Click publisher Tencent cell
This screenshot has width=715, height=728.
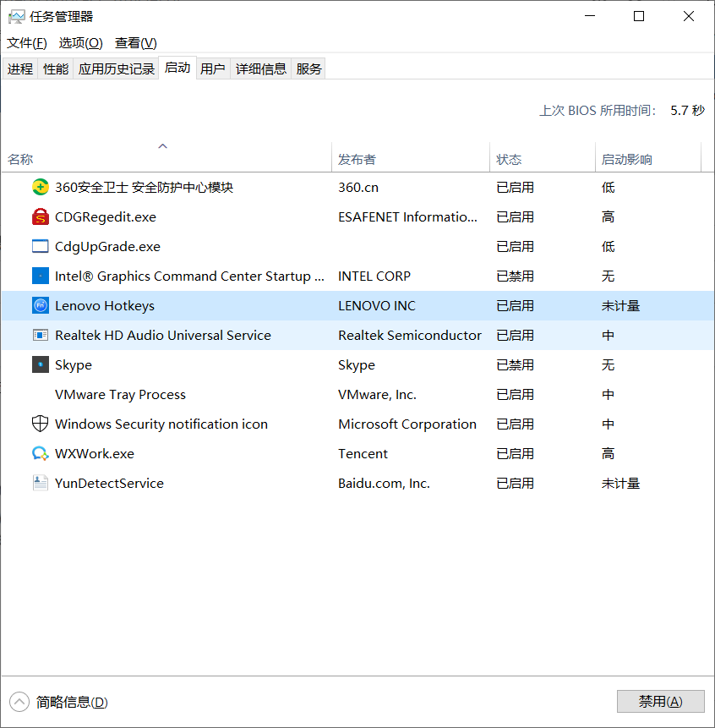363,453
